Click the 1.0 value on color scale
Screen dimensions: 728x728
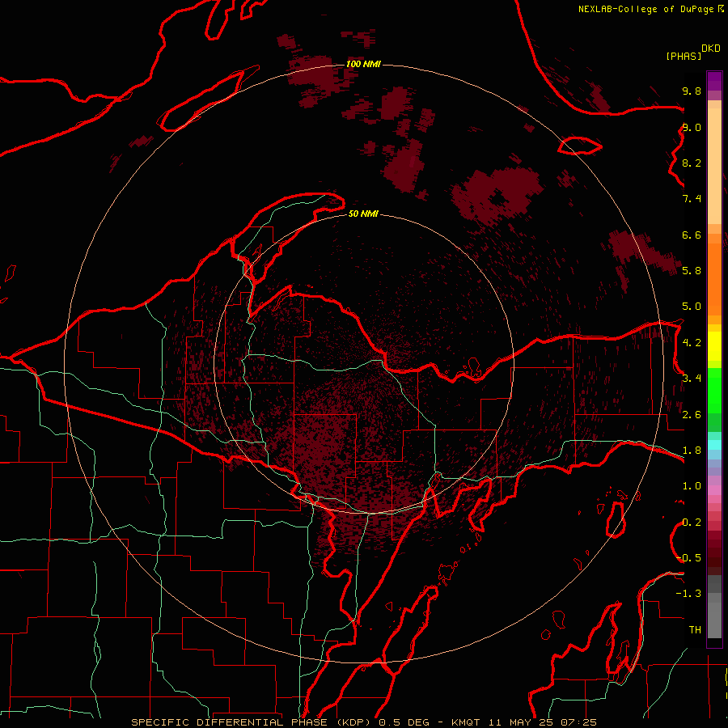coord(692,485)
